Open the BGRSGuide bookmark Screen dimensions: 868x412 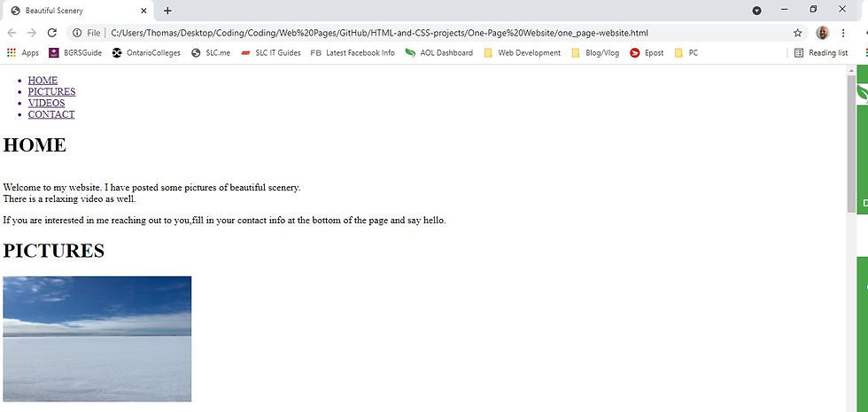point(75,52)
